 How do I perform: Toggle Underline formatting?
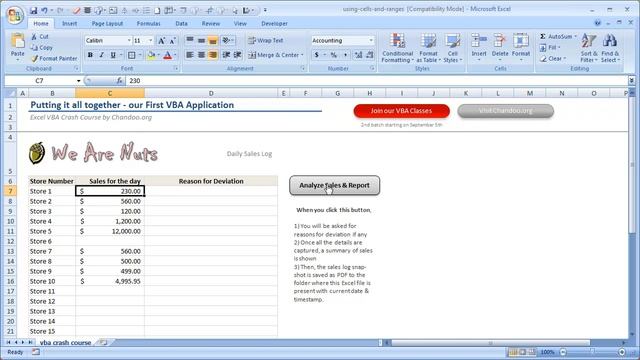[x=113, y=55]
